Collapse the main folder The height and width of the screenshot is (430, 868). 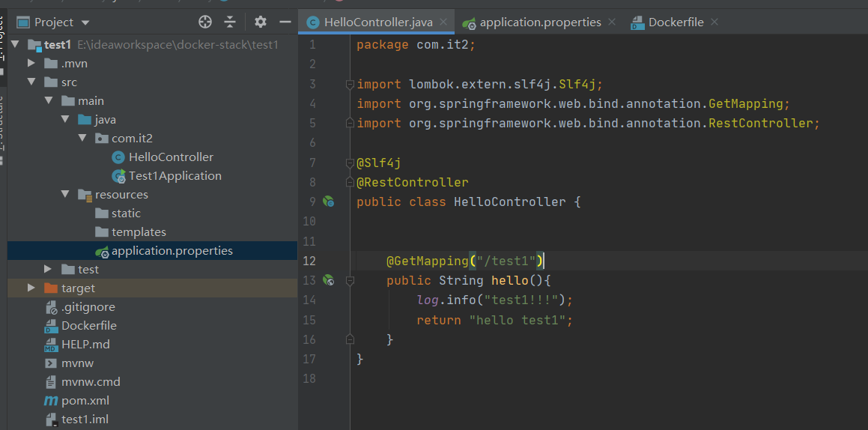[49, 100]
